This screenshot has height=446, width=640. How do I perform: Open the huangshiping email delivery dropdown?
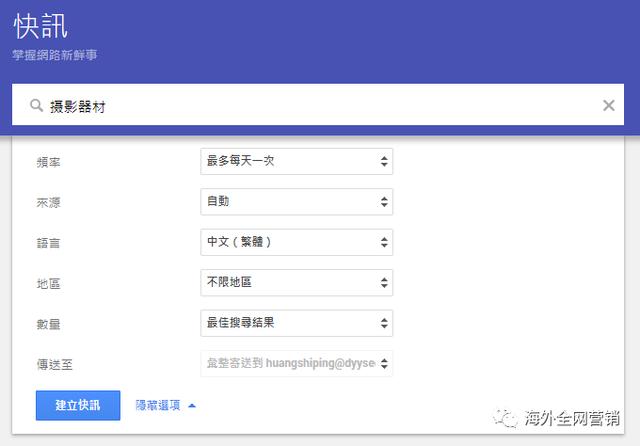click(296, 363)
